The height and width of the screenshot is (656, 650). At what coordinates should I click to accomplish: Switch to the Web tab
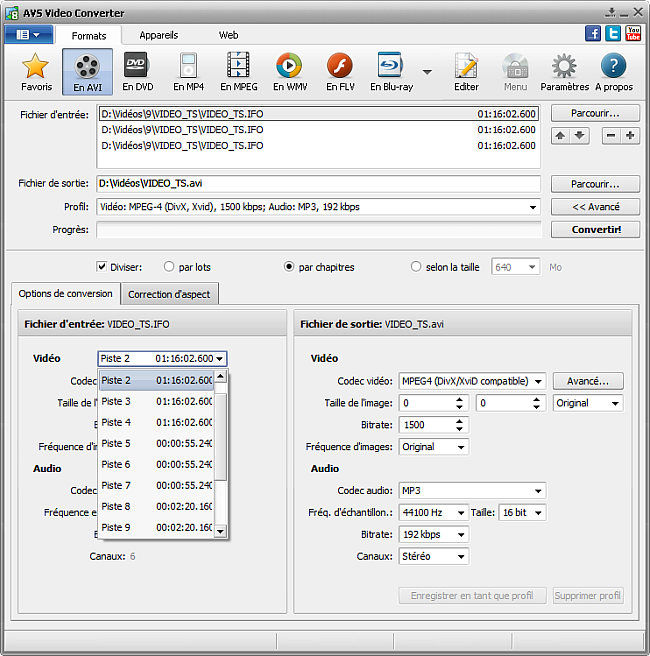[x=228, y=35]
